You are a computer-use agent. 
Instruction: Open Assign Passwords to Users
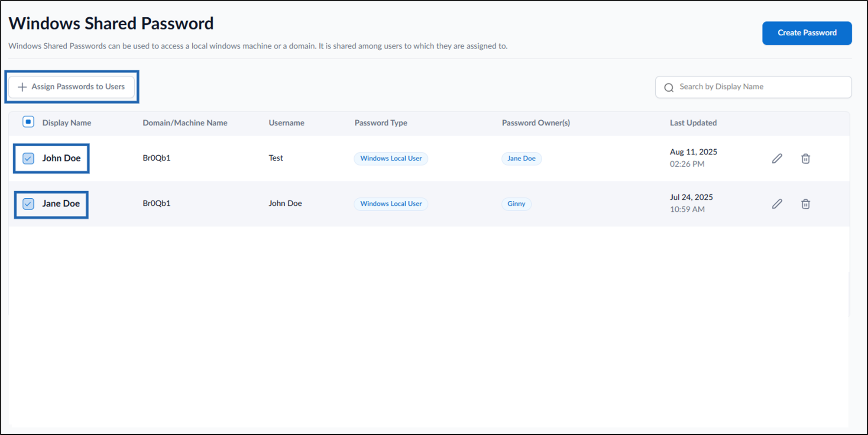pyautogui.click(x=71, y=87)
